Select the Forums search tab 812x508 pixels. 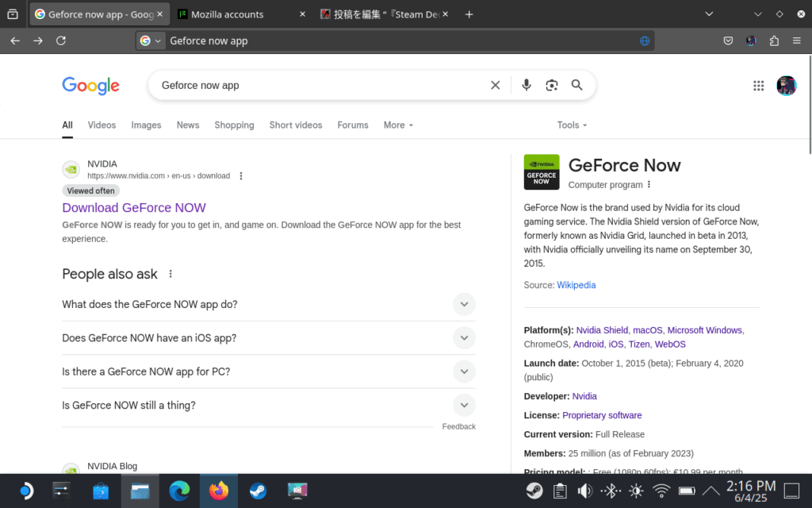[x=353, y=125]
